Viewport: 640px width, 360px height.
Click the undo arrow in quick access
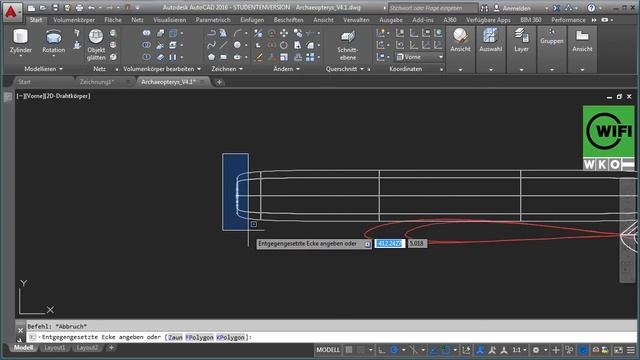pyautogui.click(x=91, y=8)
